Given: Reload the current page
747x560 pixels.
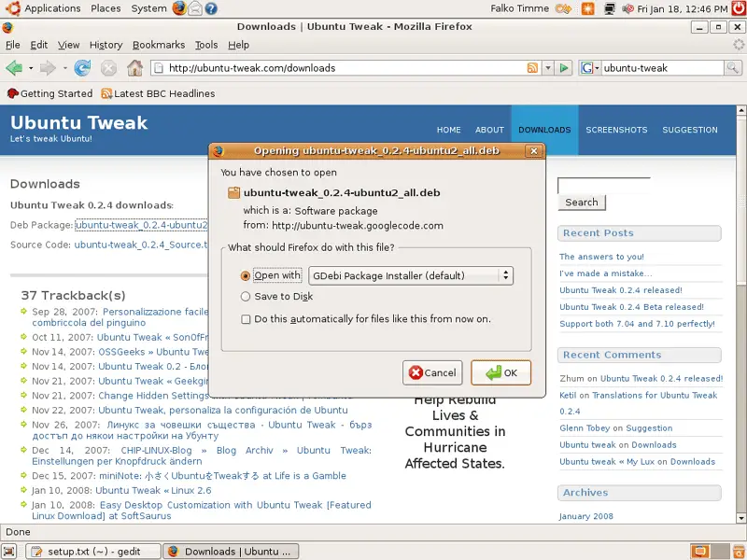Looking at the screenshot, I should point(82,68).
